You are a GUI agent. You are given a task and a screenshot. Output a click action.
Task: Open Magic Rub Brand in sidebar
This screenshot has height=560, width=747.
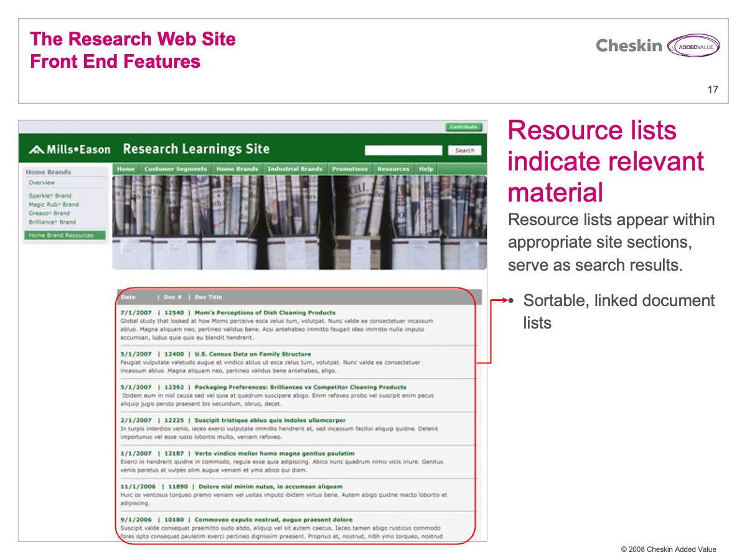(x=54, y=204)
